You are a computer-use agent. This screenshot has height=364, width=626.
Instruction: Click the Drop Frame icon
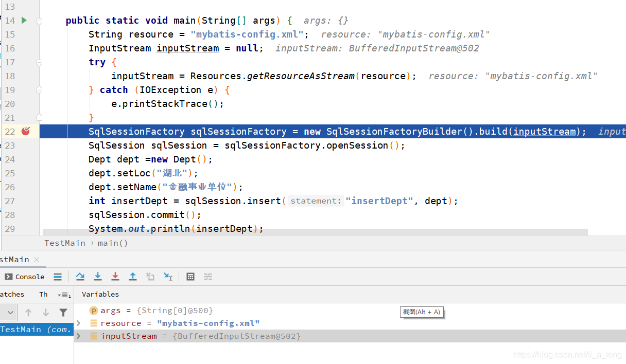click(150, 277)
